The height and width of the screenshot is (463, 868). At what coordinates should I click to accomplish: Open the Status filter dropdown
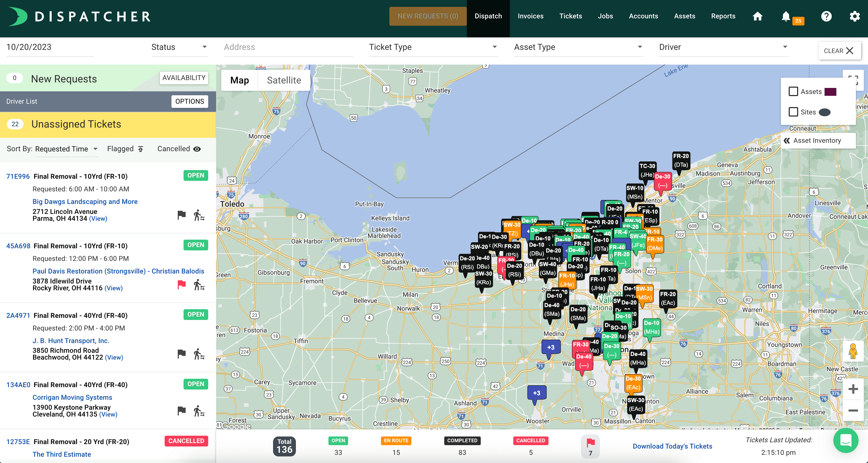pos(179,47)
